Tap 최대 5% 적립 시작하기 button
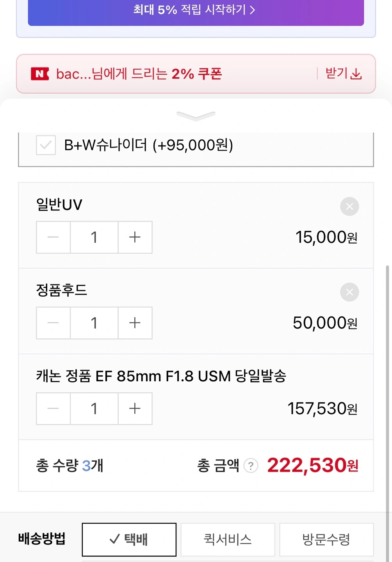This screenshot has height=562, width=392. [x=196, y=10]
